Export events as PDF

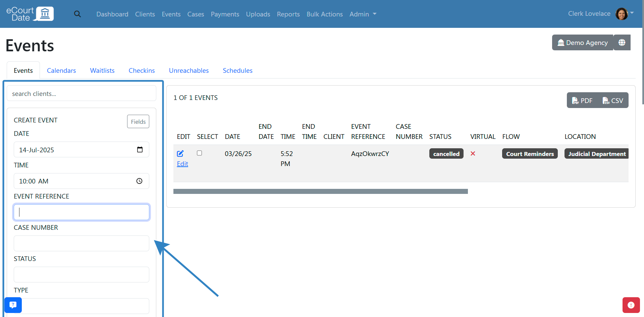tap(582, 101)
